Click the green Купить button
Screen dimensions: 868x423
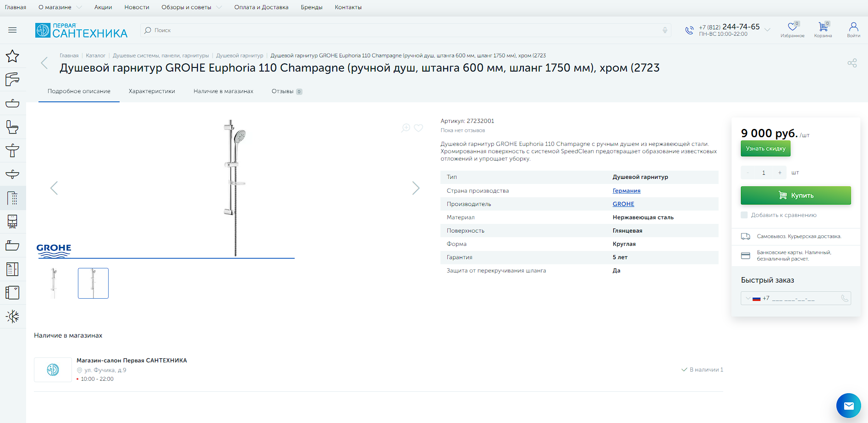[x=796, y=195]
